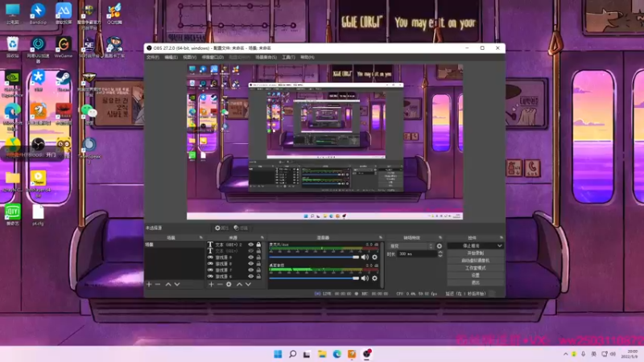Move the scene down in the Scenes panel

[177, 284]
